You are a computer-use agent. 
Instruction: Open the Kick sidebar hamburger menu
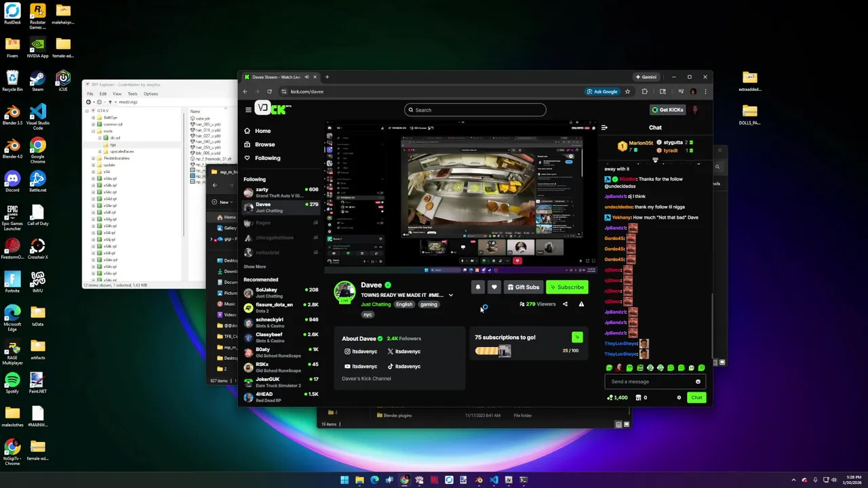point(248,110)
